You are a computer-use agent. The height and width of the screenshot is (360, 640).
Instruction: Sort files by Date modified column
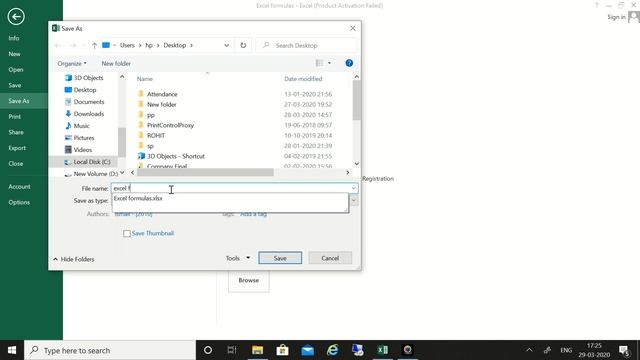tap(303, 79)
